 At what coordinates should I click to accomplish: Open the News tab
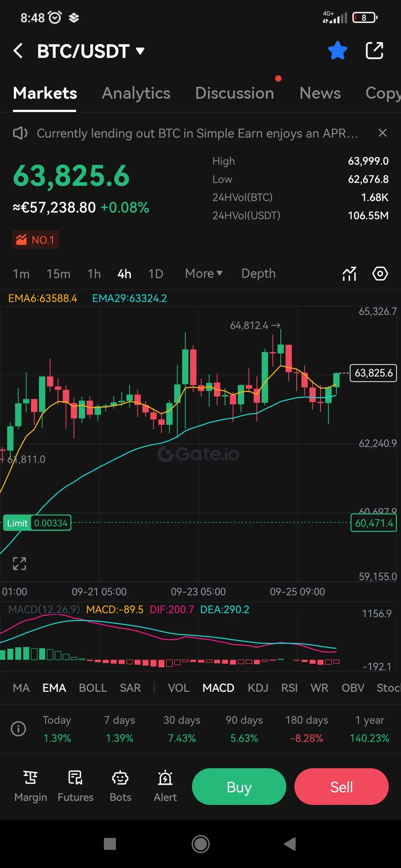[x=320, y=93]
